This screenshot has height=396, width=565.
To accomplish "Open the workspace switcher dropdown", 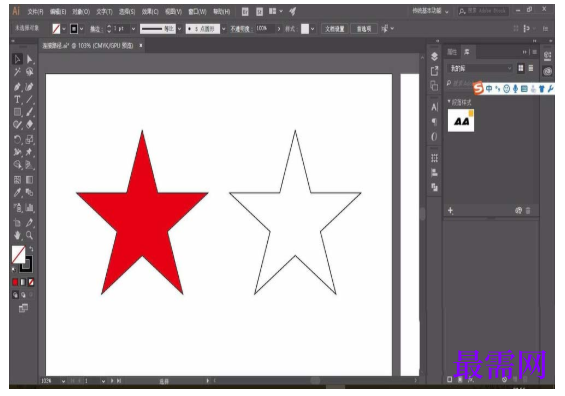I will point(431,11).
